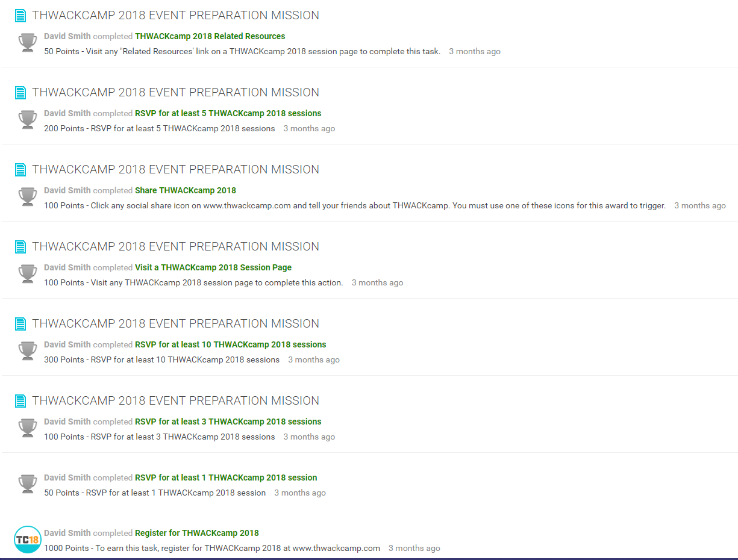Screen dimensions: 738x560
Task: Click the 3 months ago timestamp on the 200 Points entry
Action: tap(309, 129)
